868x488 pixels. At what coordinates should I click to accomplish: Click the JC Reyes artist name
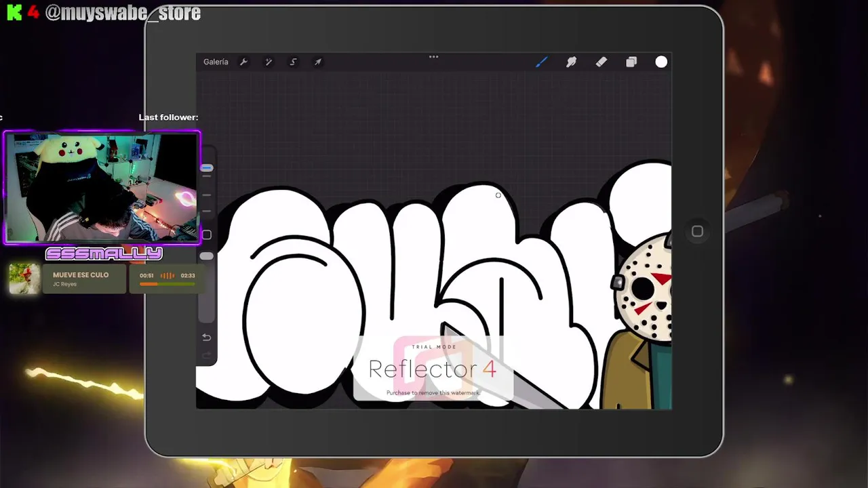[x=64, y=285]
